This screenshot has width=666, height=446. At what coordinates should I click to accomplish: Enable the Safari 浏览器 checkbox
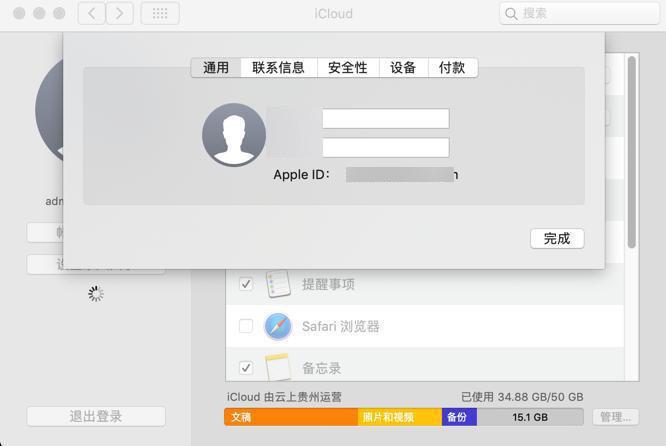[246, 326]
